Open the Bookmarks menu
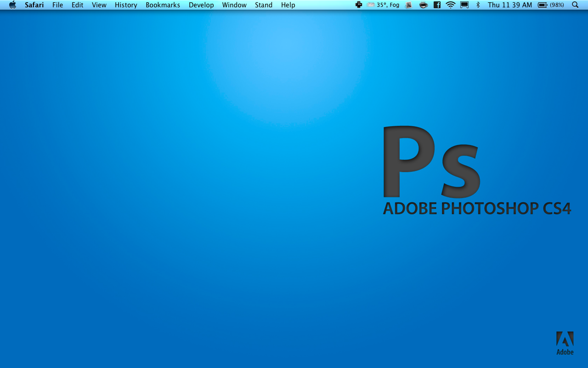 tap(163, 5)
